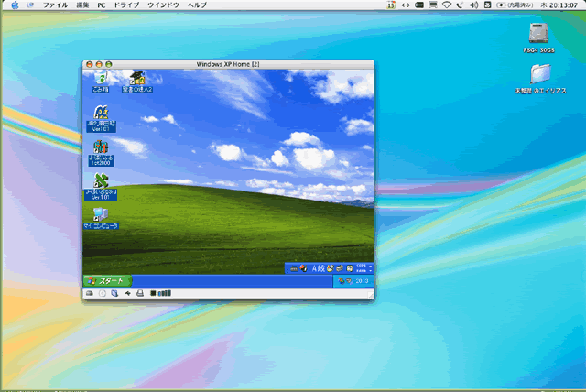Click the Windows taskbar clock 20:13

pyautogui.click(x=362, y=281)
